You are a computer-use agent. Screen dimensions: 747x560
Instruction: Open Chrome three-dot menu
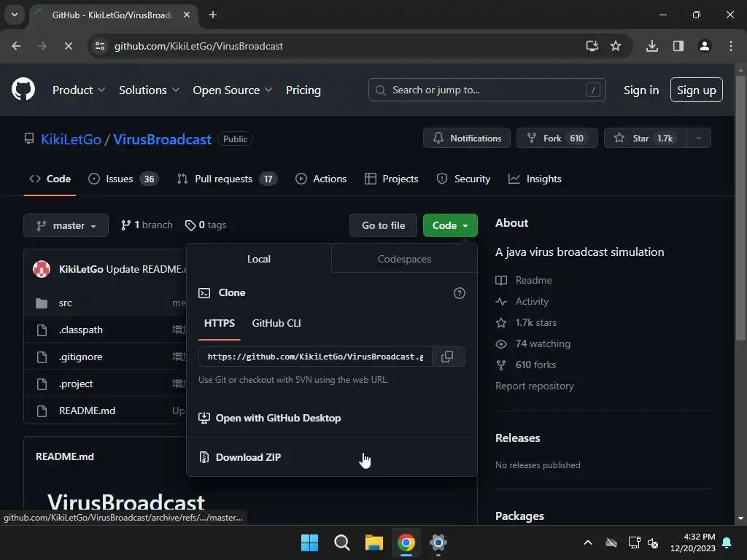731,46
